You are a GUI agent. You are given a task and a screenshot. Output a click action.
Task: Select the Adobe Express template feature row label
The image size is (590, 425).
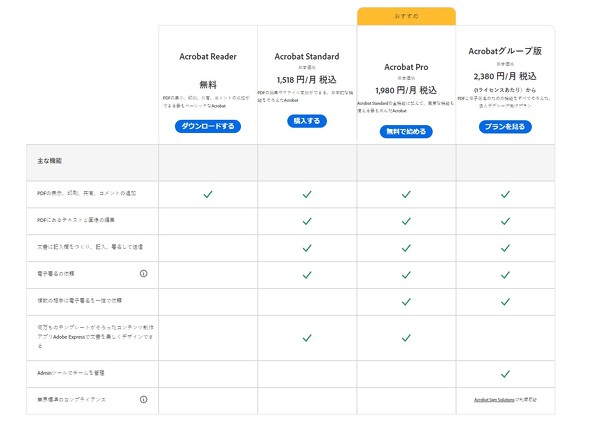coord(95,337)
